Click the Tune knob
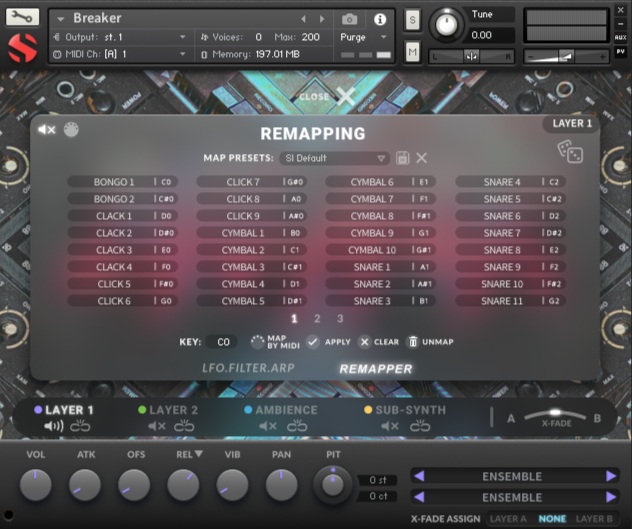The image size is (632, 529). click(446, 25)
